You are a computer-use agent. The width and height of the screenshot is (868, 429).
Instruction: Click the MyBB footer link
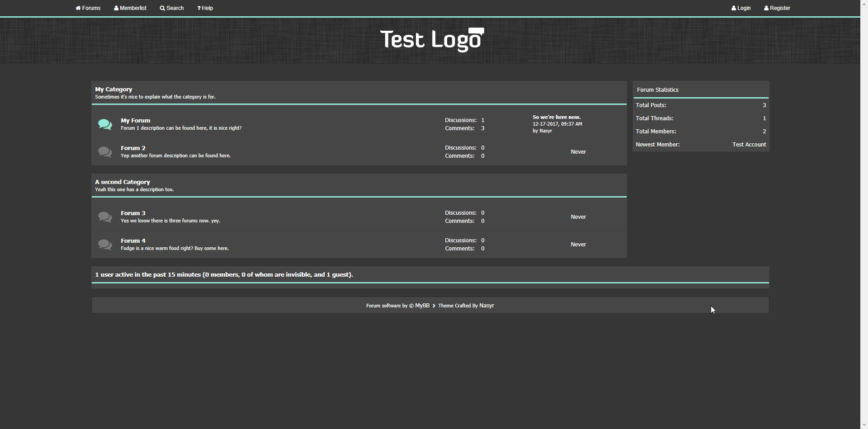(x=422, y=306)
